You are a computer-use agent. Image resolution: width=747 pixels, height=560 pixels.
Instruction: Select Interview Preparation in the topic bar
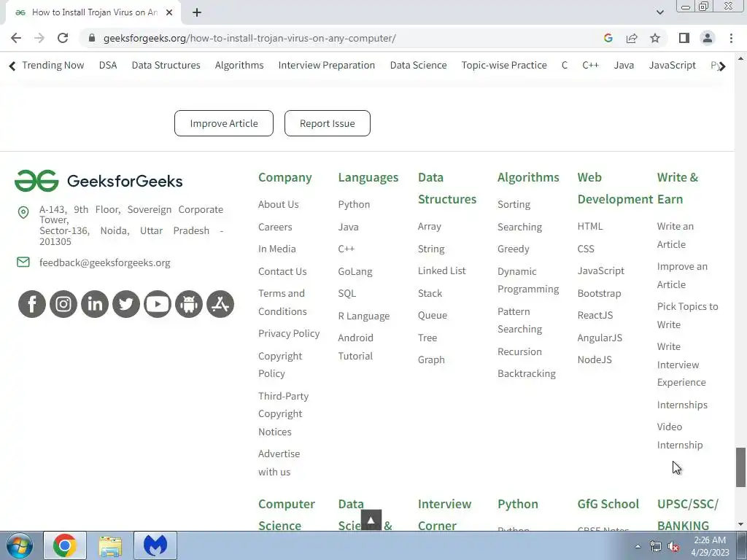point(326,65)
